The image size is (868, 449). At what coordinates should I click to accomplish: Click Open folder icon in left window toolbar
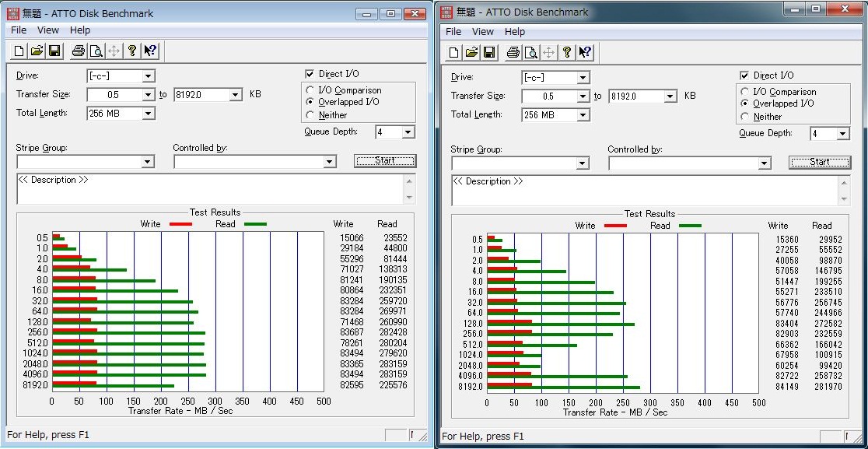click(x=37, y=51)
